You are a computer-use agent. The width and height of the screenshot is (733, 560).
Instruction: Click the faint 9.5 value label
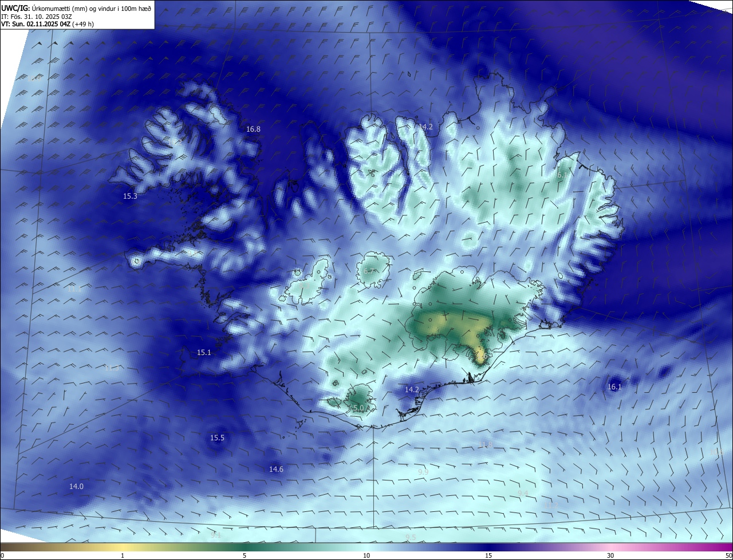pyautogui.click(x=411, y=537)
